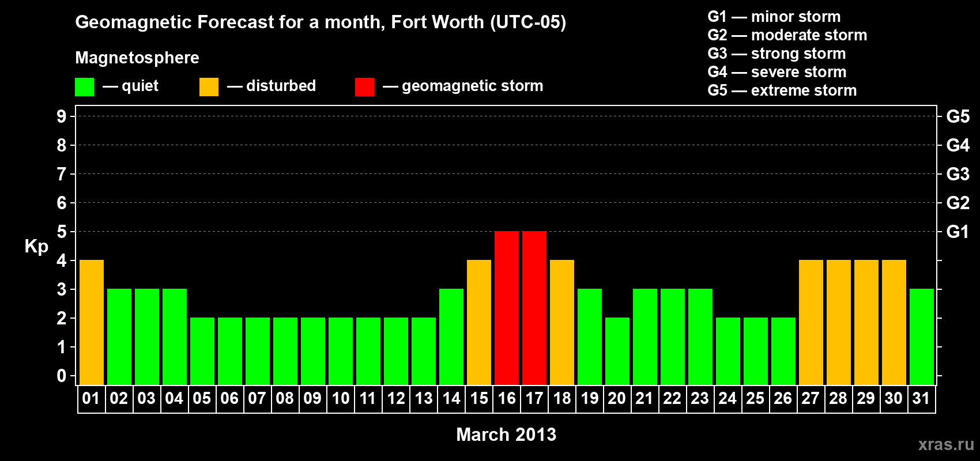Click the G3 right axis label
Viewport: 980px width, 461px height.
click(958, 174)
